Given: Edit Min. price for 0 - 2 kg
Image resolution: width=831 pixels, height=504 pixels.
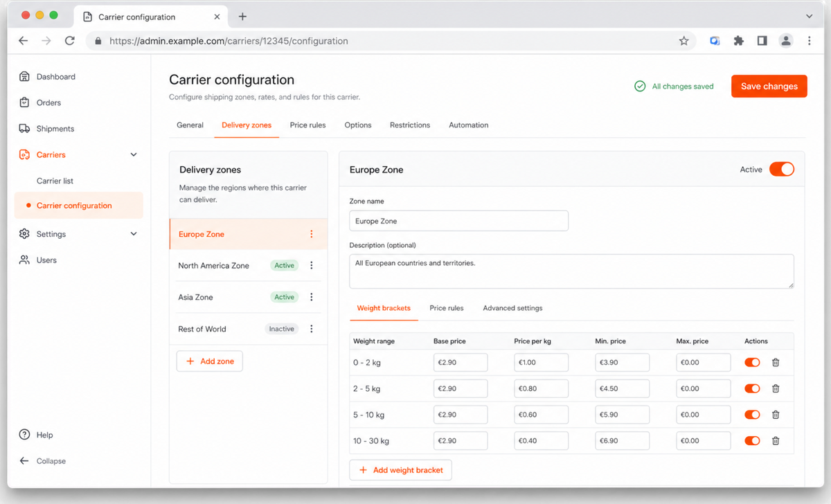Looking at the screenshot, I should (623, 363).
